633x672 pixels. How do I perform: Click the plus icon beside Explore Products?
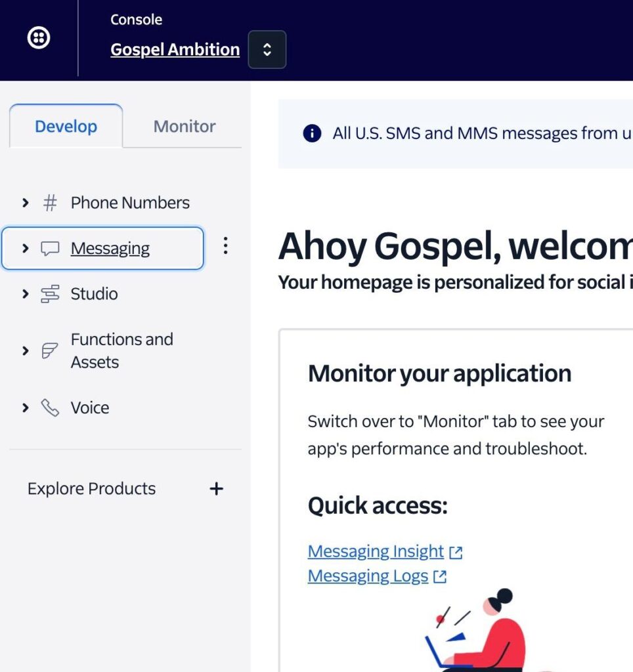click(216, 489)
